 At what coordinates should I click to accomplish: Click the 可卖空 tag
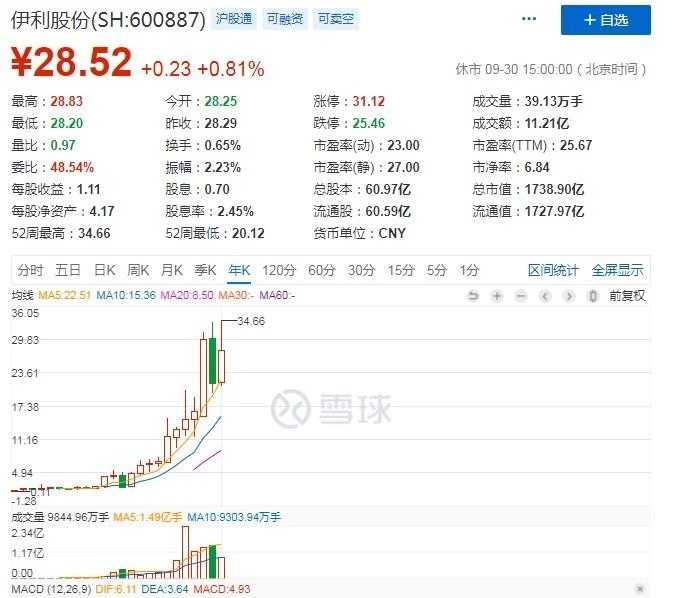pos(336,19)
